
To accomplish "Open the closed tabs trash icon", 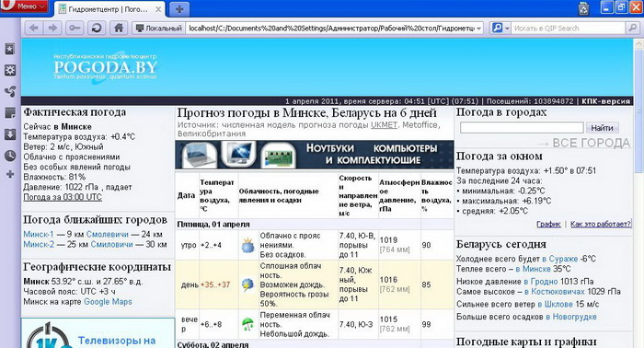I will point(583,8).
